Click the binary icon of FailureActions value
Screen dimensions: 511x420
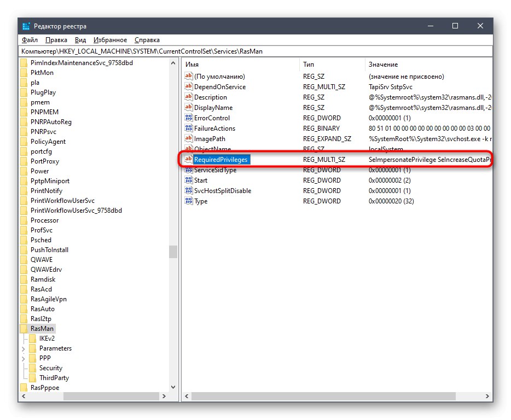click(x=188, y=129)
